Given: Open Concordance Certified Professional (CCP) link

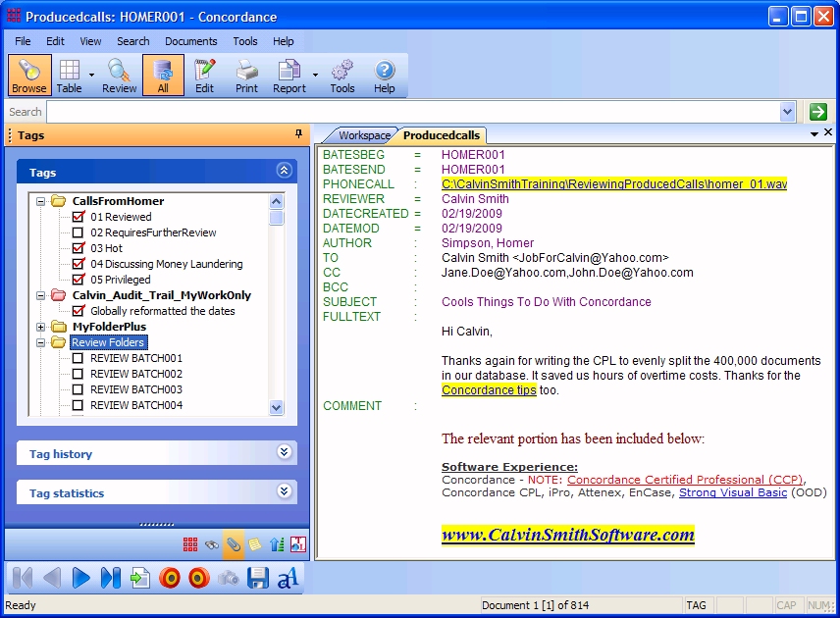Looking at the screenshot, I should click(x=685, y=480).
